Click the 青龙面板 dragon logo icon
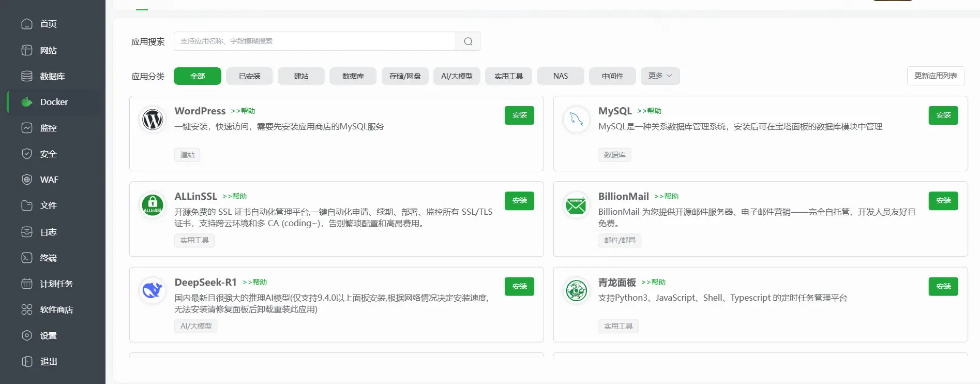 point(576,291)
